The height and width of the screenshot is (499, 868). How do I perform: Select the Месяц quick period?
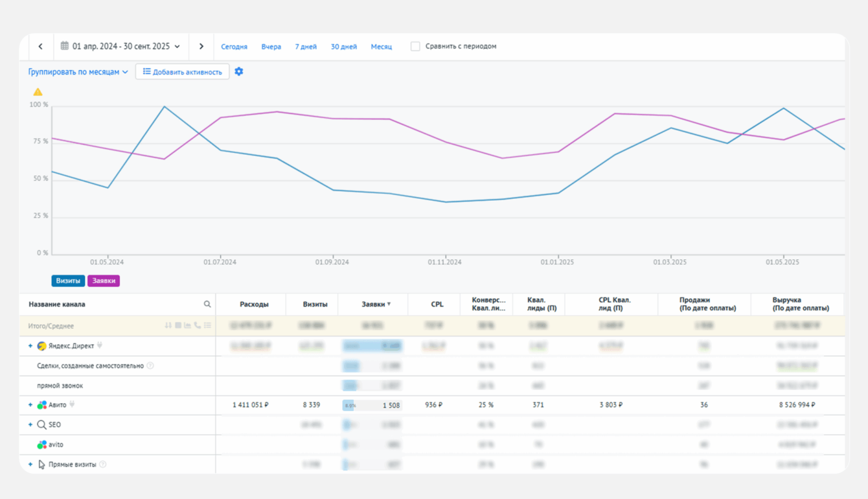point(381,47)
